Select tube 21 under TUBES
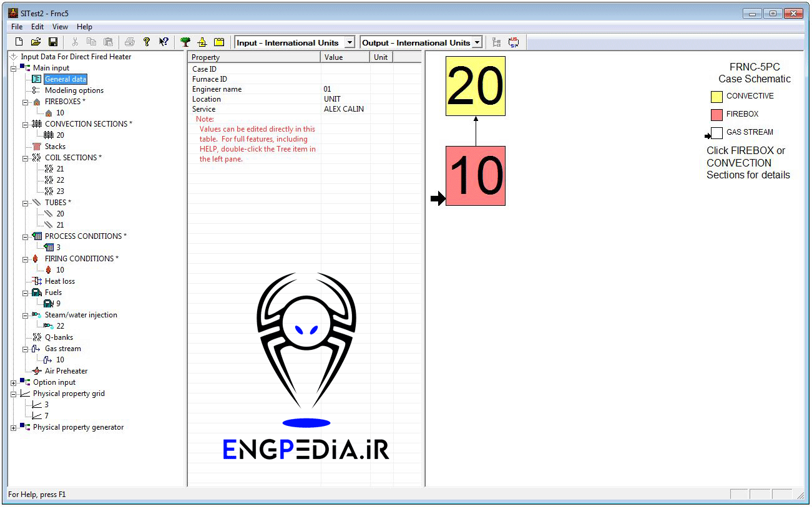Viewport: 812px width, 507px height. coord(60,225)
